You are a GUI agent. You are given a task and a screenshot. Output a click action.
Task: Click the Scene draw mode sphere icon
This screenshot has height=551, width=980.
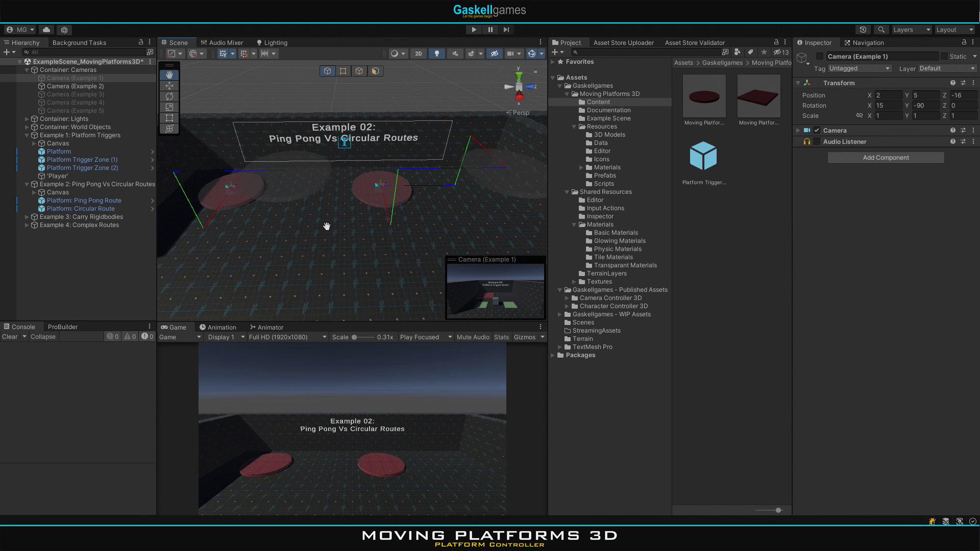[x=394, y=54]
